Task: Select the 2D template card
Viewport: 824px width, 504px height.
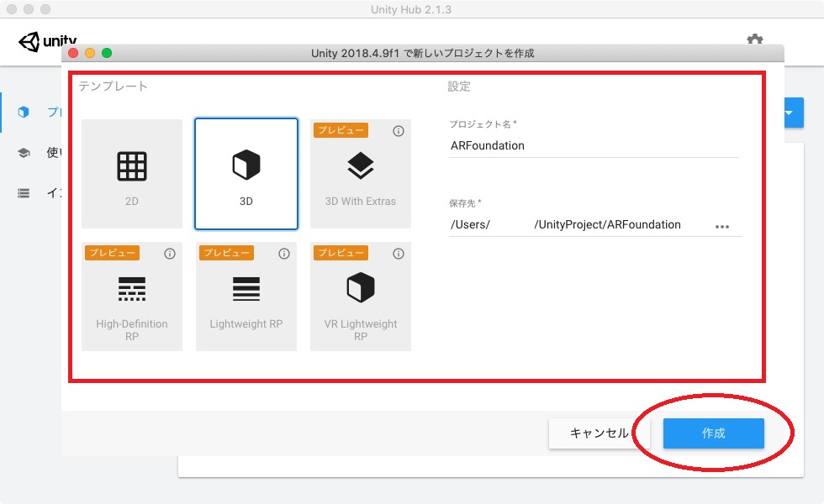Action: coord(132,174)
